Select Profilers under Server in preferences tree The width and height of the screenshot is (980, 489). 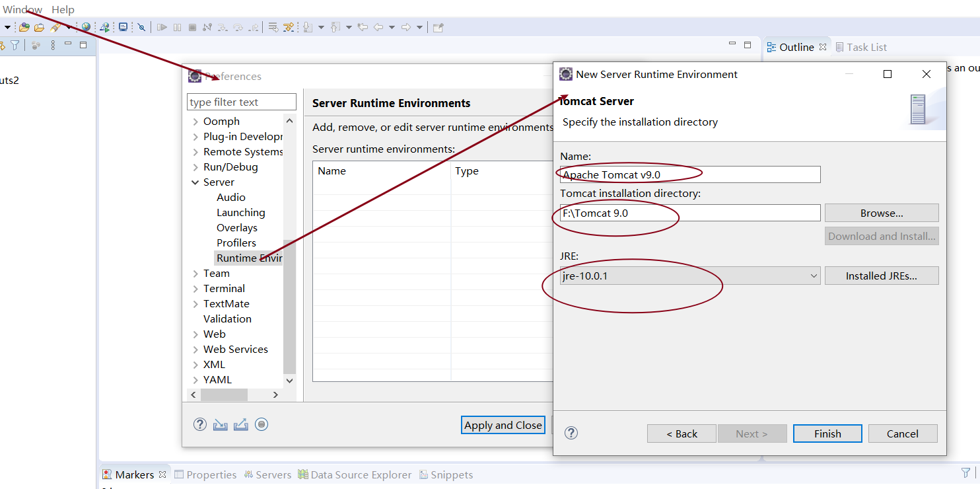point(236,243)
